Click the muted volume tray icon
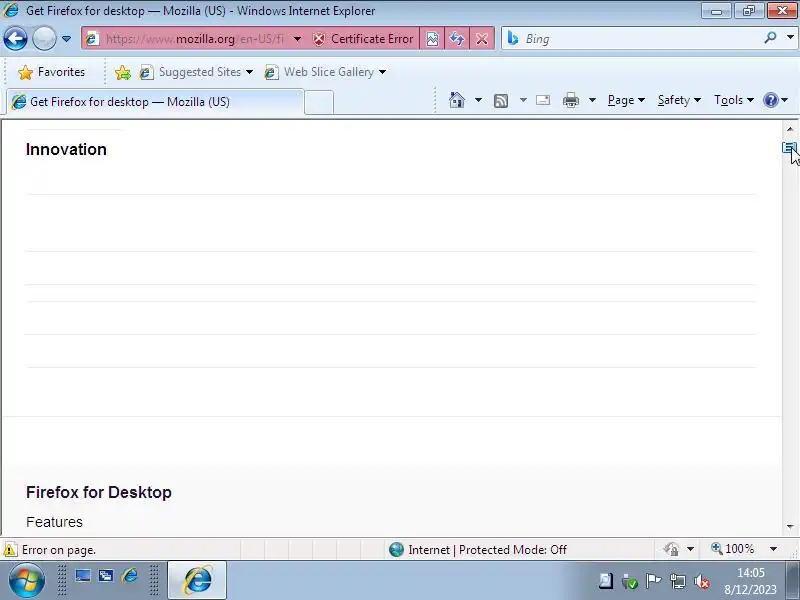The width and height of the screenshot is (800, 600). coord(702,581)
